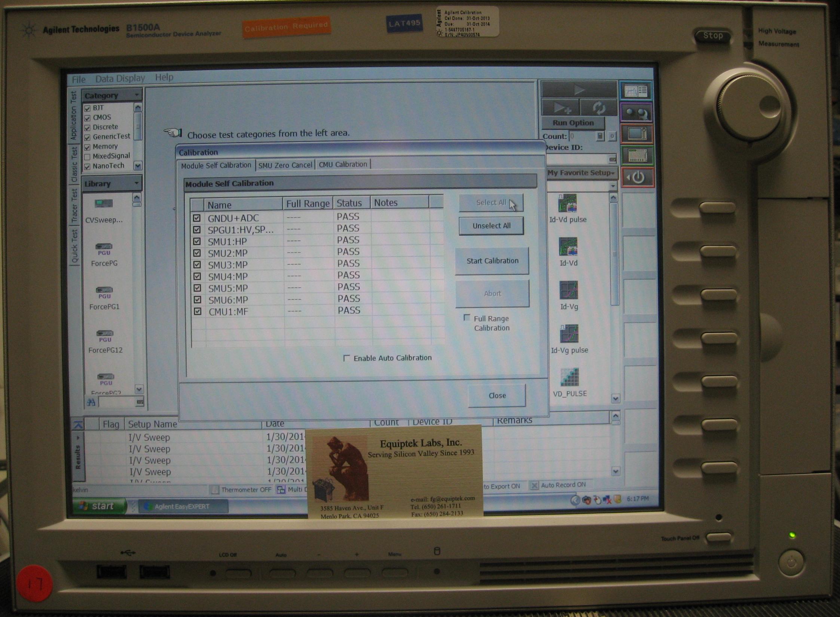Expand My Favorite Setup dropdown
Image resolution: width=840 pixels, height=617 pixels.
[581, 173]
